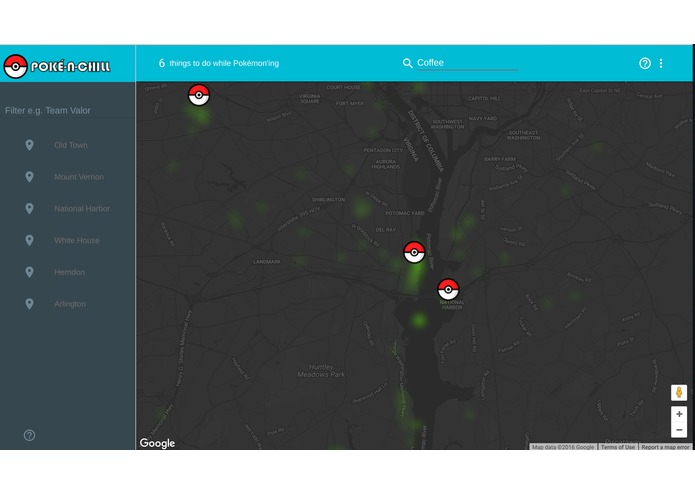Viewport: 695px width, 494px height.
Task: Click '6 things to do while Pokémon'ing' text
Action: pyautogui.click(x=219, y=63)
